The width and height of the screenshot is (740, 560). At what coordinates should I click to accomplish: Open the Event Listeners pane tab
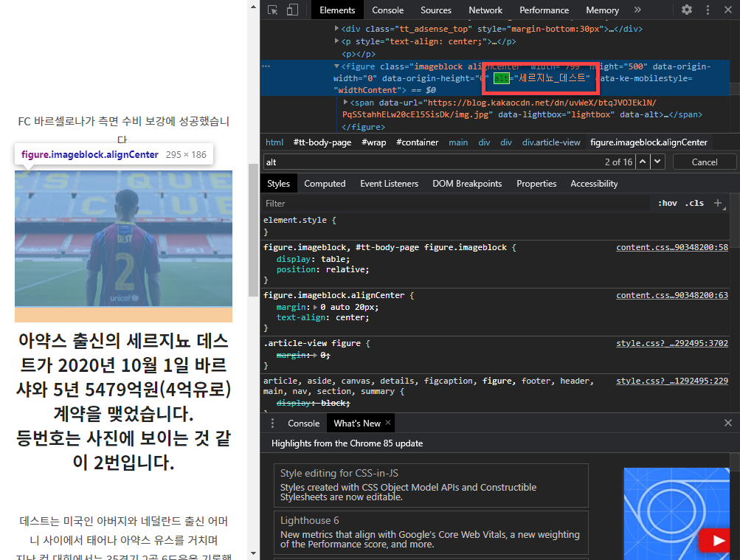pyautogui.click(x=389, y=184)
